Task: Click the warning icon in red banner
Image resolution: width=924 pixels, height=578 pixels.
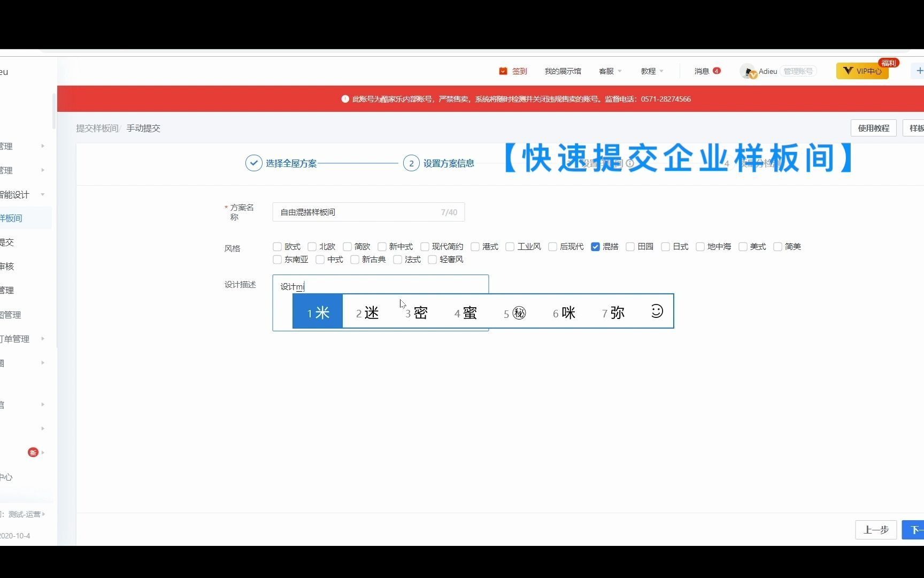Action: point(345,99)
